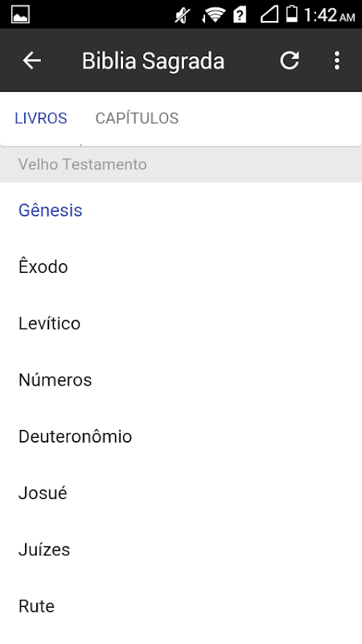The height and width of the screenshot is (644, 362).
Task: Open the book Deuteronômio
Action: [x=181, y=436]
